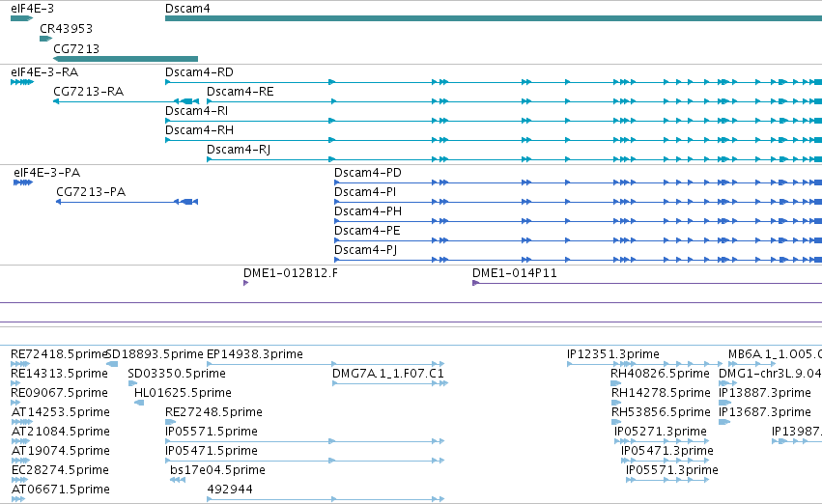Click EST label AT06671.5prime

[61, 490]
